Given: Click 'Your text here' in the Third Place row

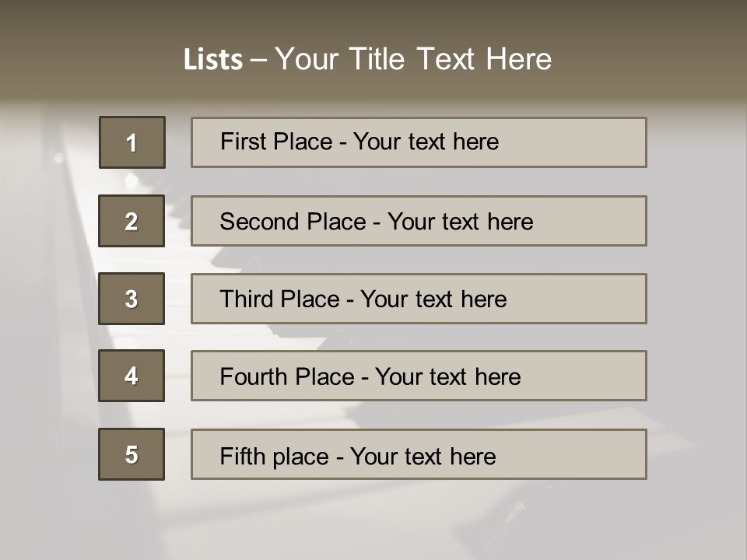Looking at the screenshot, I should [433, 299].
